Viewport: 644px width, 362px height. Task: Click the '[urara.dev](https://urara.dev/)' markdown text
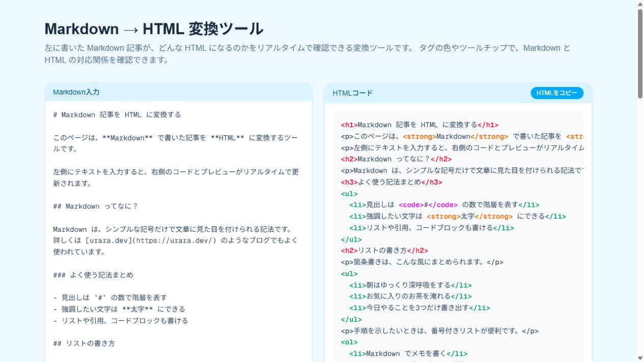tap(151, 240)
